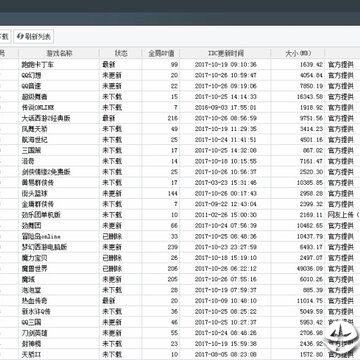Sort by 游戏名称 column header
Screen dimensions: 360x360
59,53
